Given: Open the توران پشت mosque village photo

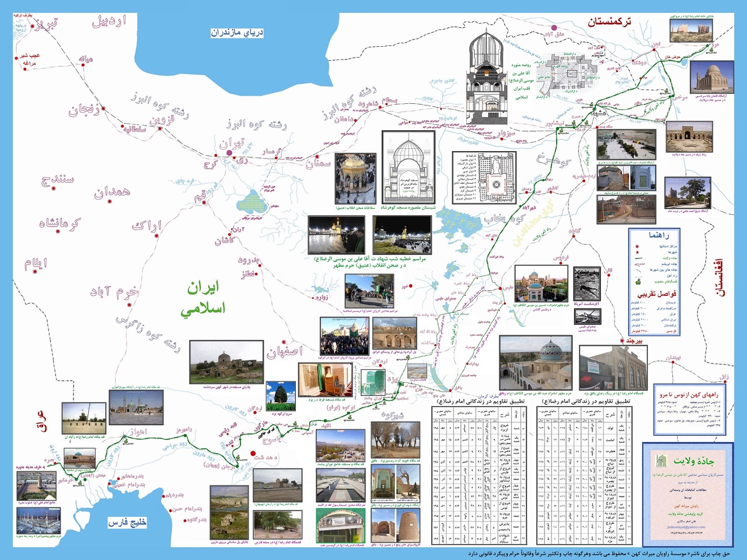Looking at the screenshot, I should pyautogui.click(x=341, y=446).
